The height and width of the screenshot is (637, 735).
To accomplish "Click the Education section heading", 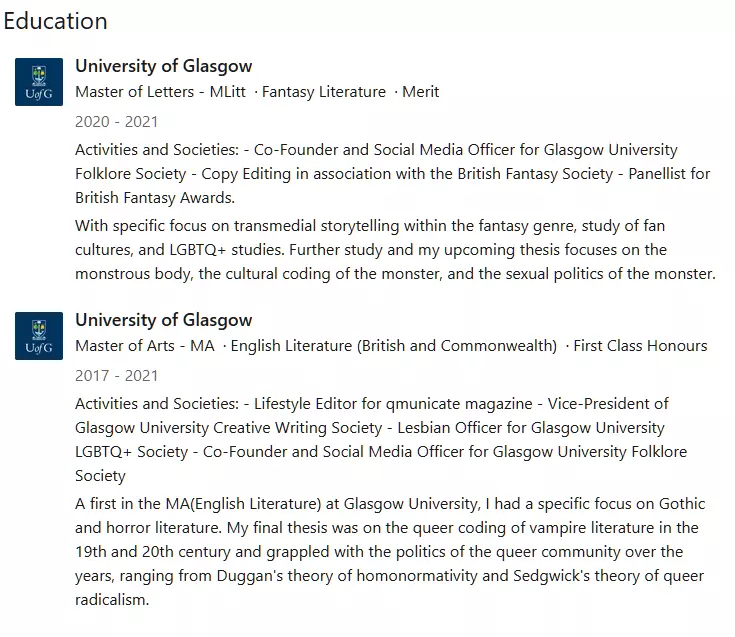I will click(55, 20).
